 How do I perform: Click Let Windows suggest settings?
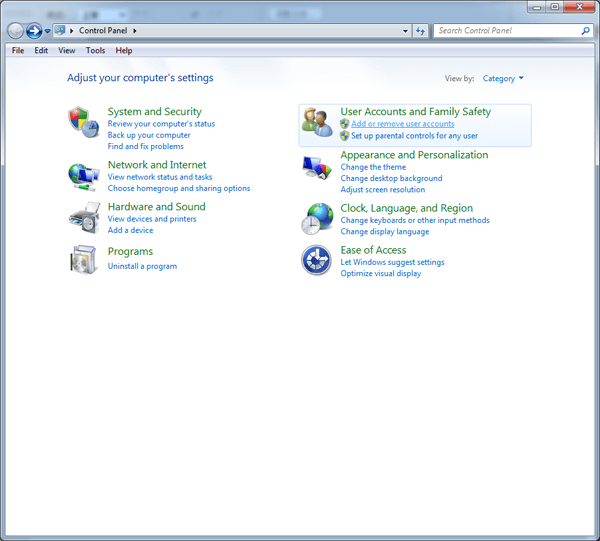click(x=393, y=262)
